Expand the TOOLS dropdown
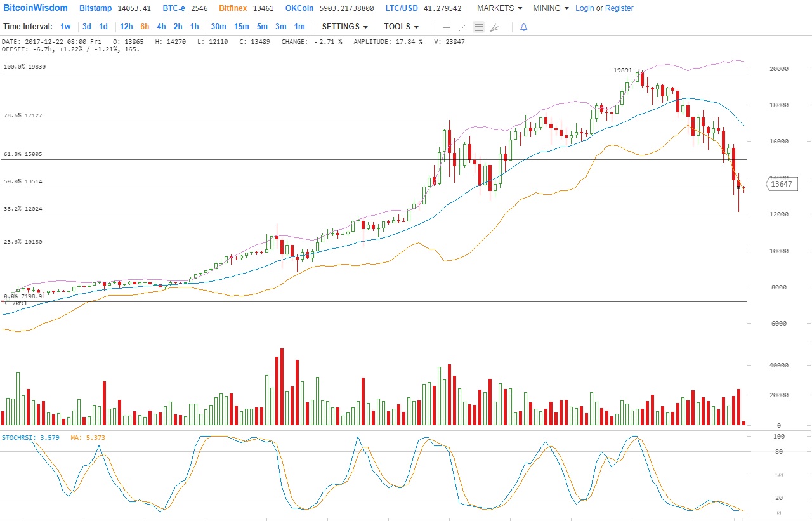This screenshot has width=812, height=521. click(x=401, y=27)
